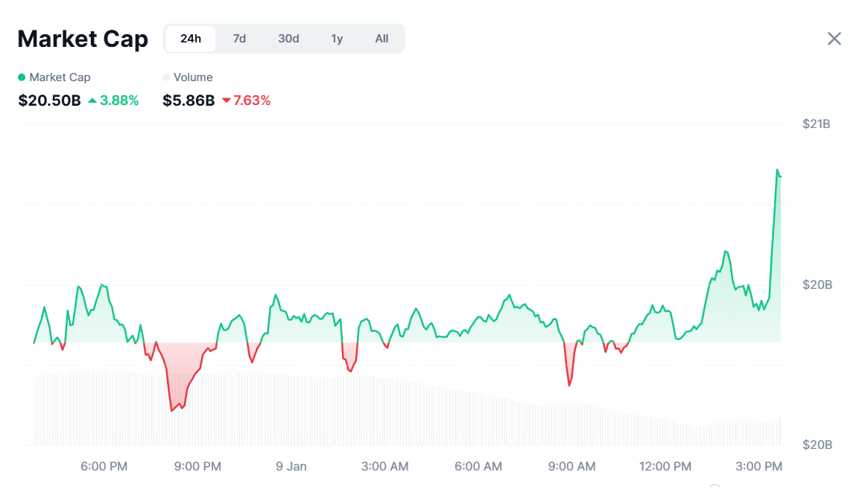Screen dimensions: 865x504
Task: Click the red down-arrow beside 7.63%
Action: pyautogui.click(x=226, y=100)
